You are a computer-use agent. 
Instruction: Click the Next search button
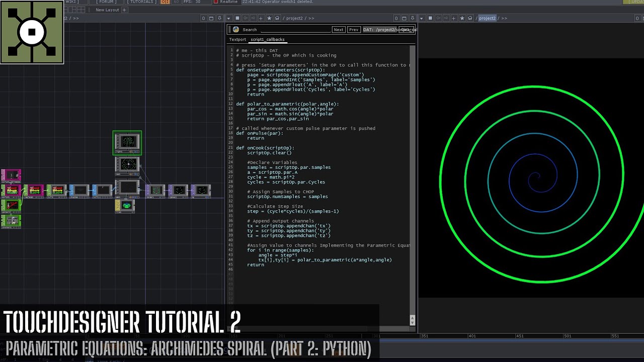point(339,30)
